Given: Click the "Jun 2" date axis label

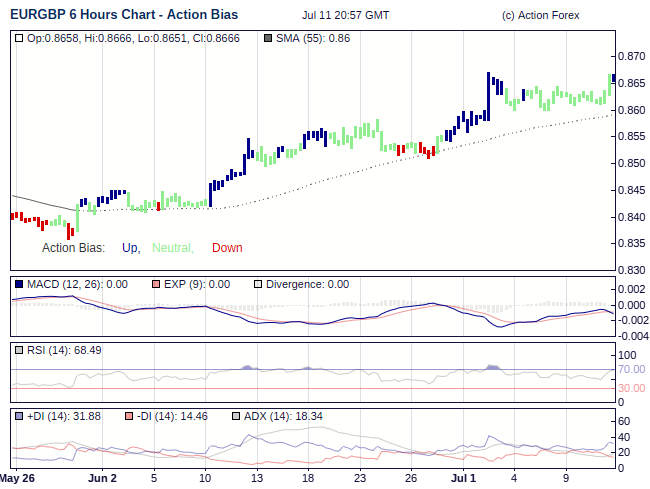Looking at the screenshot, I should tap(102, 478).
